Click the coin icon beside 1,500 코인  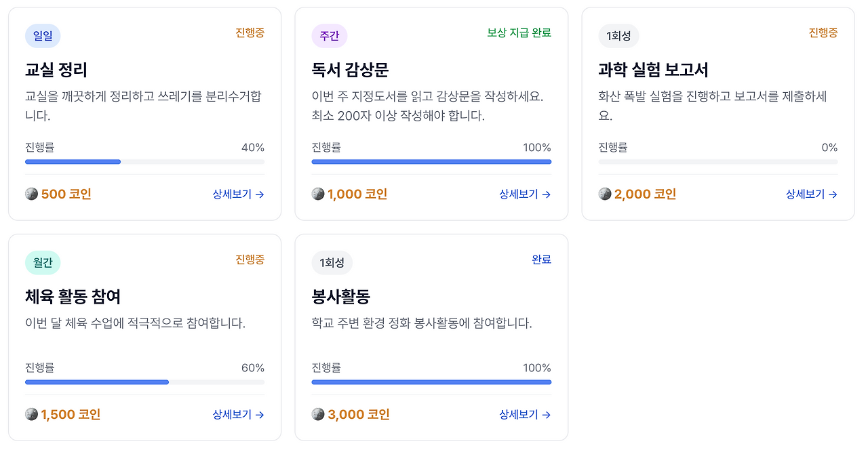click(31, 415)
